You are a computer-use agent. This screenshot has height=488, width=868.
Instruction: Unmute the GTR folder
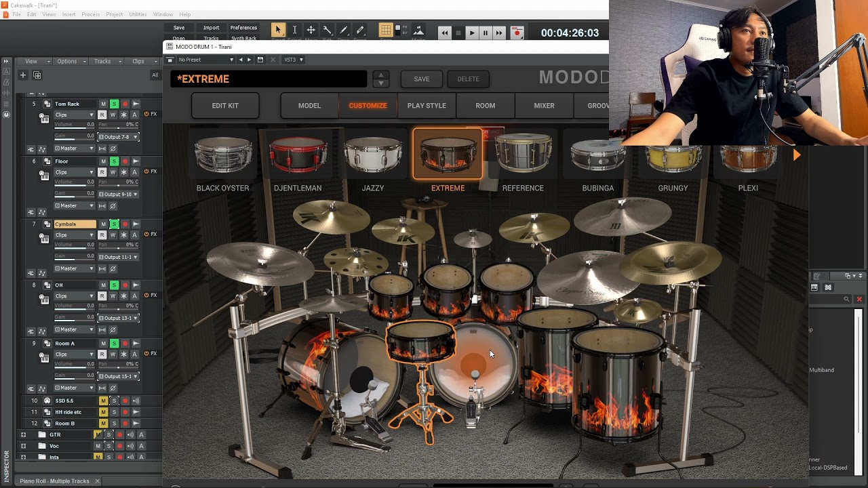pyautogui.click(x=98, y=434)
